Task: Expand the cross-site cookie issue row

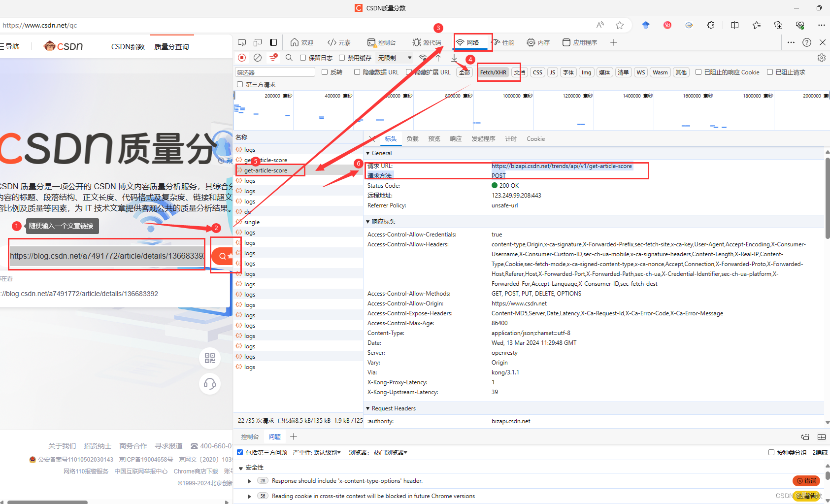Action: (x=249, y=496)
